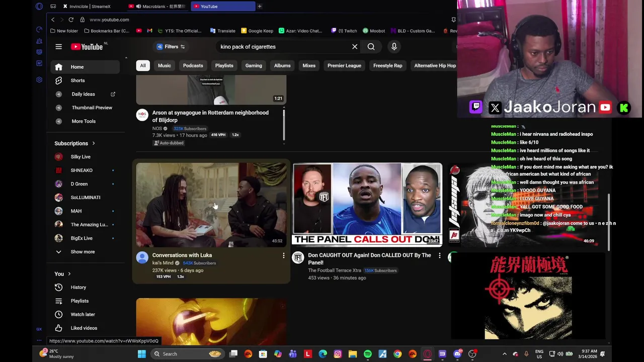This screenshot has width=644, height=362.
Task: Open Thumbnail Preview in the sidebar
Action: pyautogui.click(x=85, y=108)
